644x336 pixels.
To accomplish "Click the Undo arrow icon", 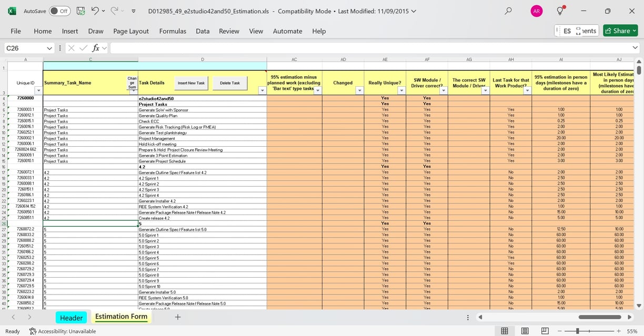I will coord(95,11).
